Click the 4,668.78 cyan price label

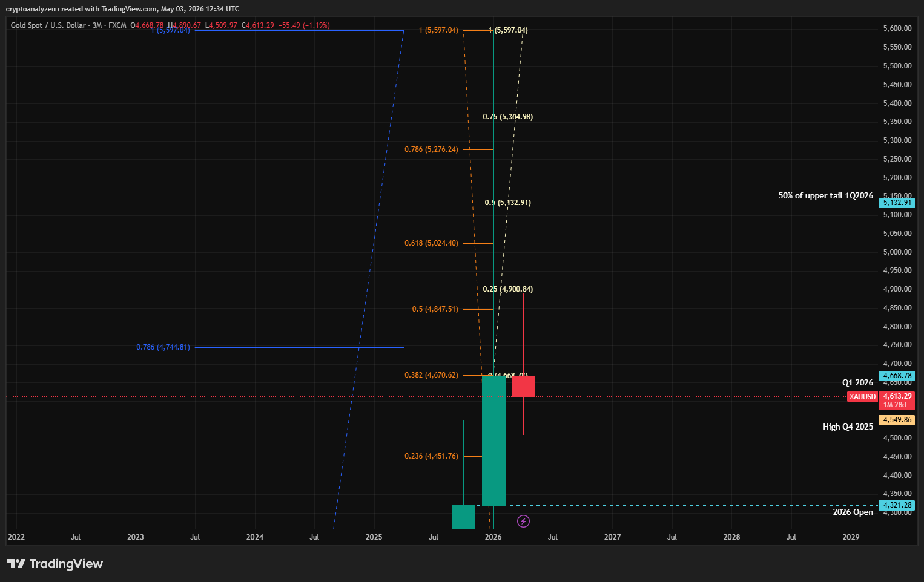coord(897,376)
